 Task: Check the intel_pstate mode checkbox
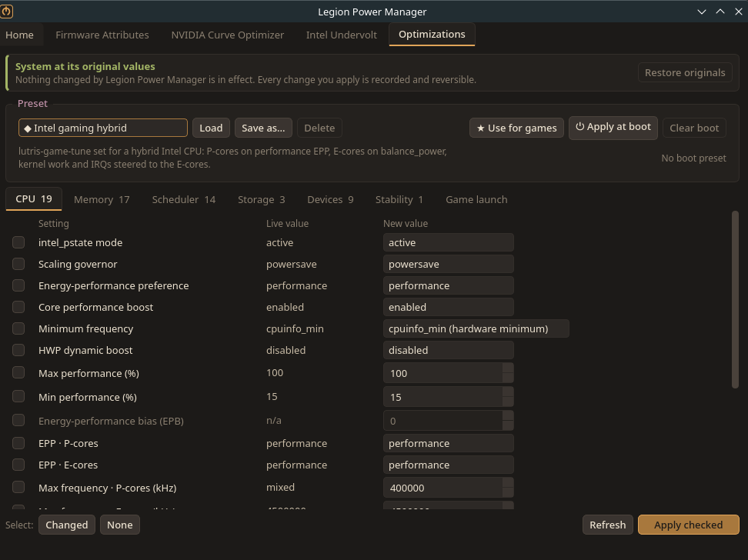18,242
